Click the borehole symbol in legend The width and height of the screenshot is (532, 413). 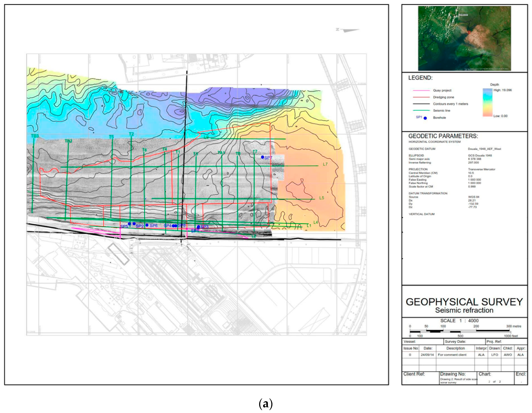[x=425, y=118]
